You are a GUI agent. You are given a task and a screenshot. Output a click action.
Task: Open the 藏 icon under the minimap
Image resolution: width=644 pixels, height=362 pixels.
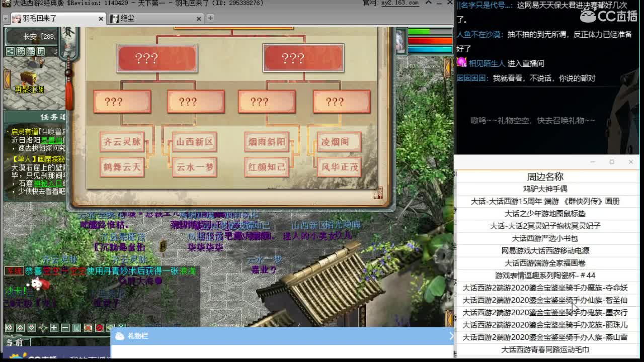[31, 51]
